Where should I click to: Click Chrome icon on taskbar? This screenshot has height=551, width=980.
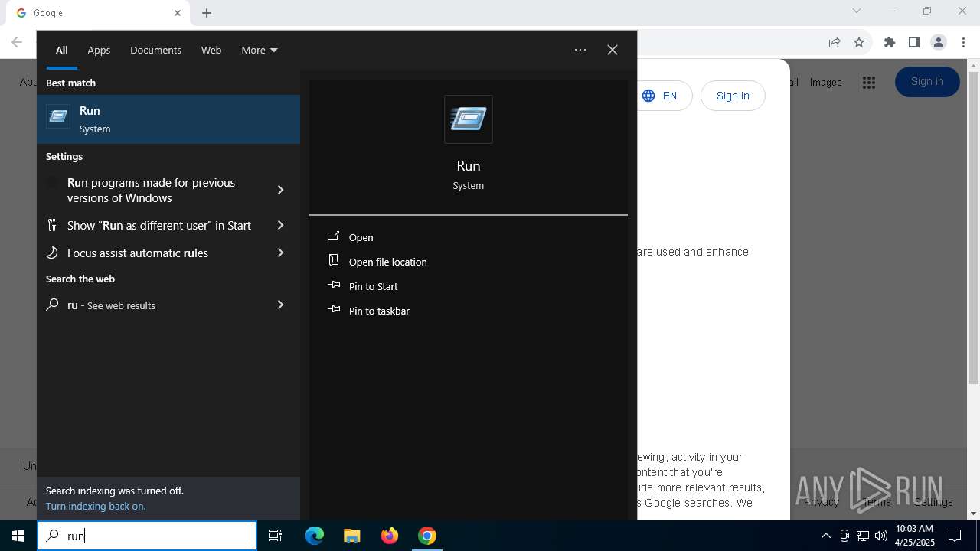point(427,536)
